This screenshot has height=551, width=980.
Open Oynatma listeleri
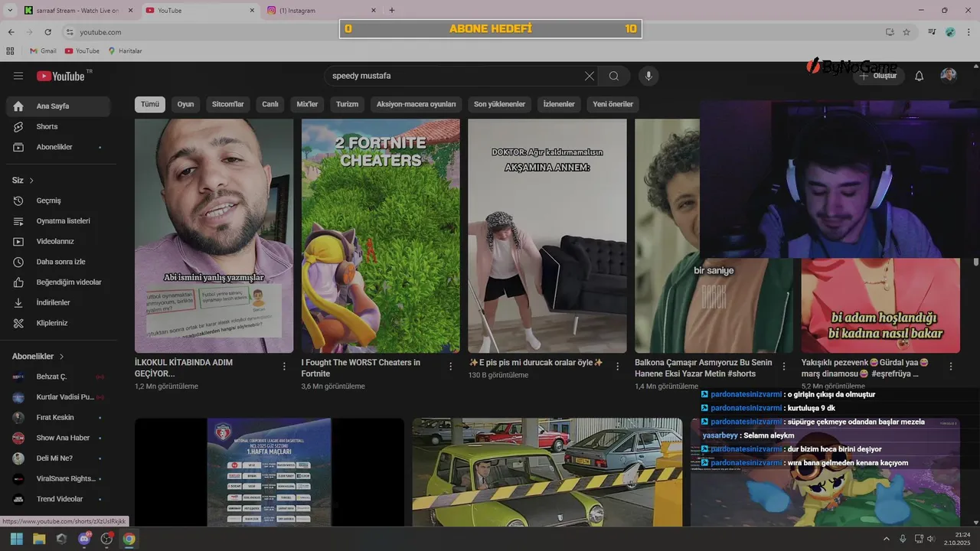coord(58,221)
